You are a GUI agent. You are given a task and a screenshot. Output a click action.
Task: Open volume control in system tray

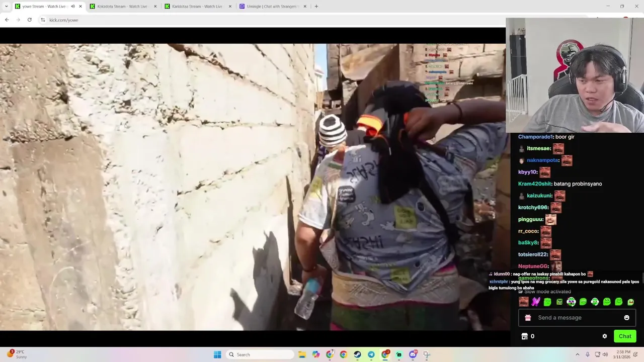605,354
